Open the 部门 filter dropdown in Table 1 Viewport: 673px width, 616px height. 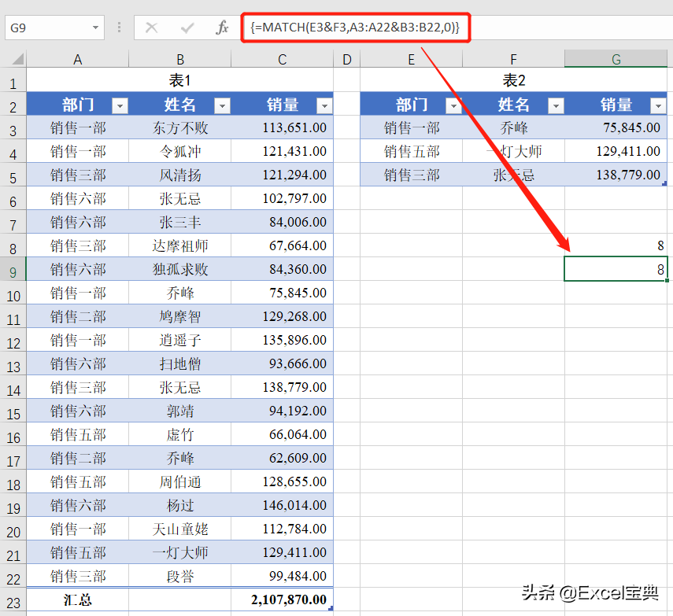[120, 106]
